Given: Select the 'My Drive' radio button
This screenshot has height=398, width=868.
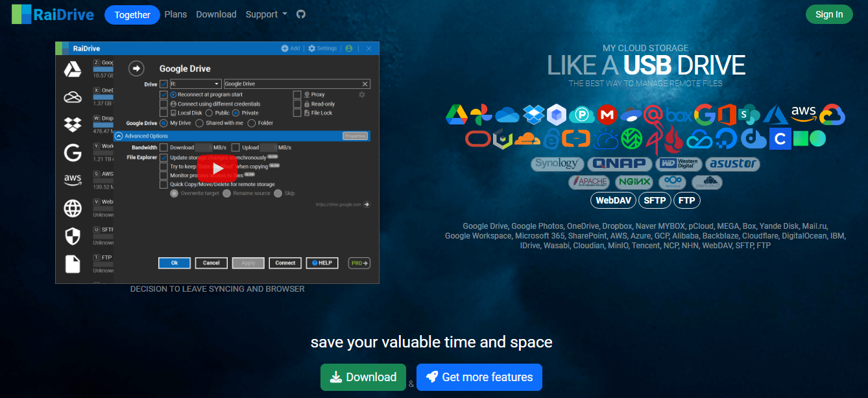Looking at the screenshot, I should pos(163,123).
